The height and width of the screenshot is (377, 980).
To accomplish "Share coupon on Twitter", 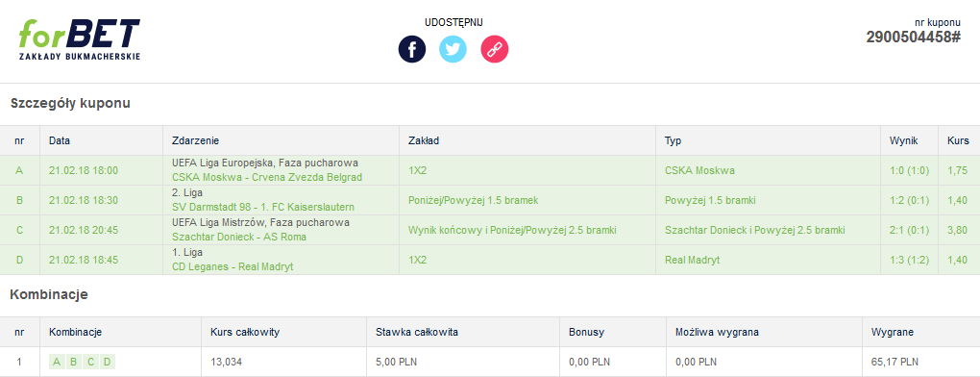I will pyautogui.click(x=453, y=49).
